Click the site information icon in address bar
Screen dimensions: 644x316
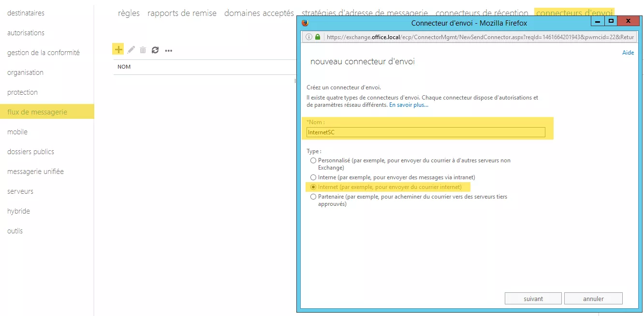(x=309, y=37)
